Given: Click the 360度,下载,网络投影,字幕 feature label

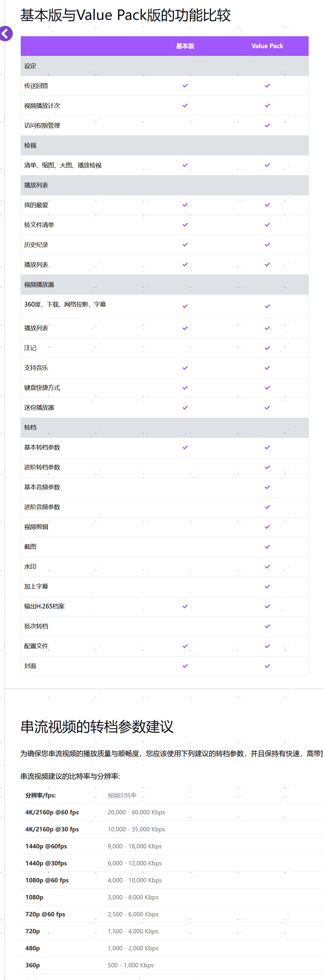Looking at the screenshot, I should point(65,304).
